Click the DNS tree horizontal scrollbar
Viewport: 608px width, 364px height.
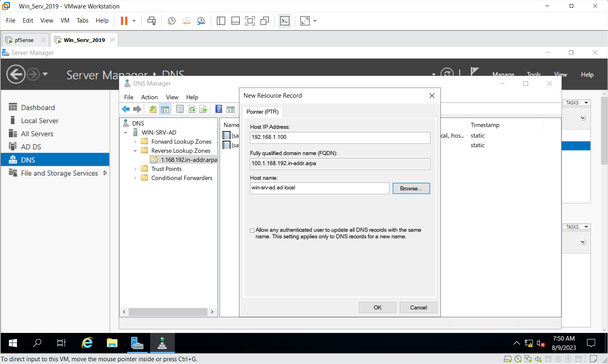[x=168, y=312]
